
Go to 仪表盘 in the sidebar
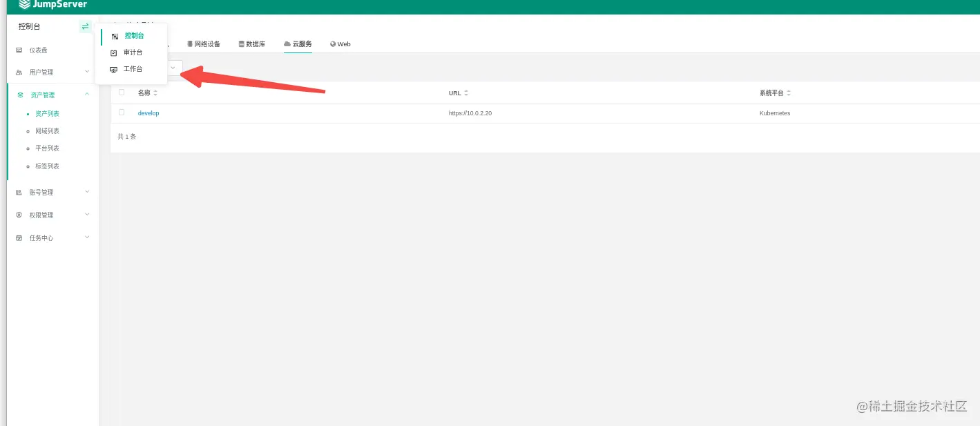(x=38, y=50)
